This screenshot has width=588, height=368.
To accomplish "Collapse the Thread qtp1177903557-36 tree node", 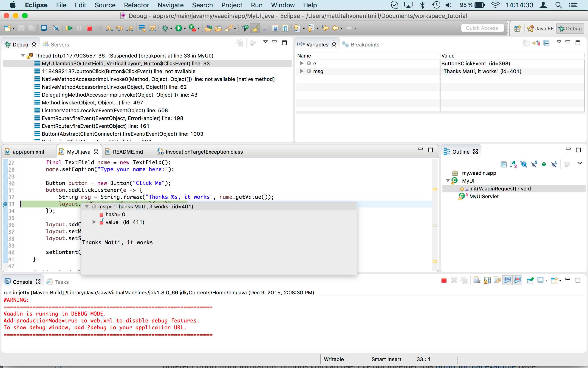I will point(23,55).
